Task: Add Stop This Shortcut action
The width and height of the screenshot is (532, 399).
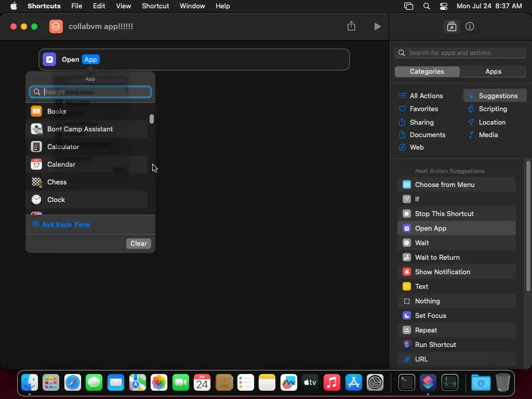Action: (456, 214)
